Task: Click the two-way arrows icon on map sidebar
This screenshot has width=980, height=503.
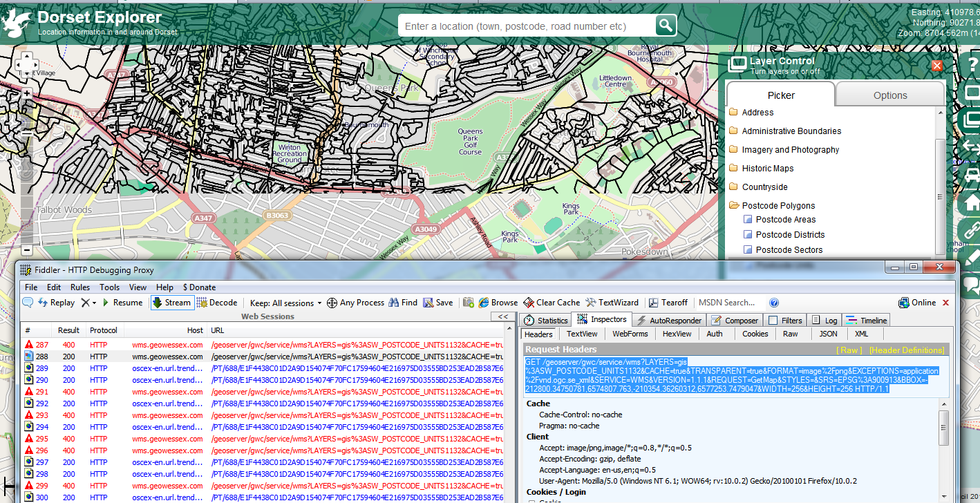Action: click(x=972, y=147)
